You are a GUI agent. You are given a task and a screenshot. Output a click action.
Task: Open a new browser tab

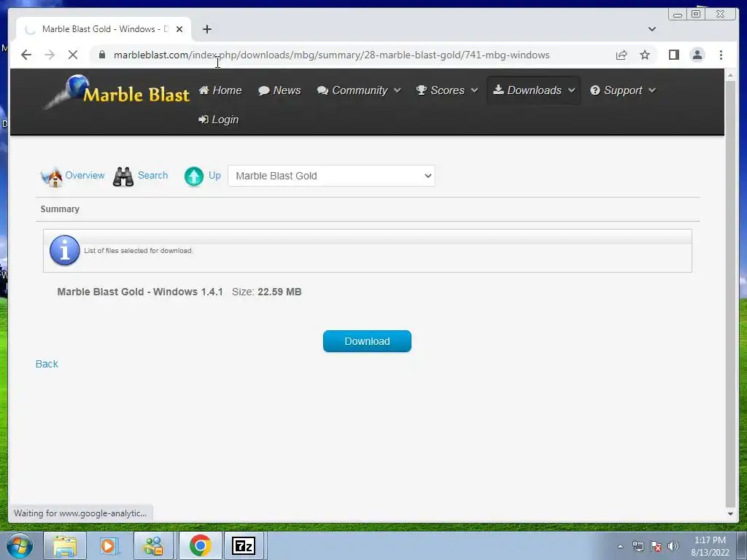point(206,29)
